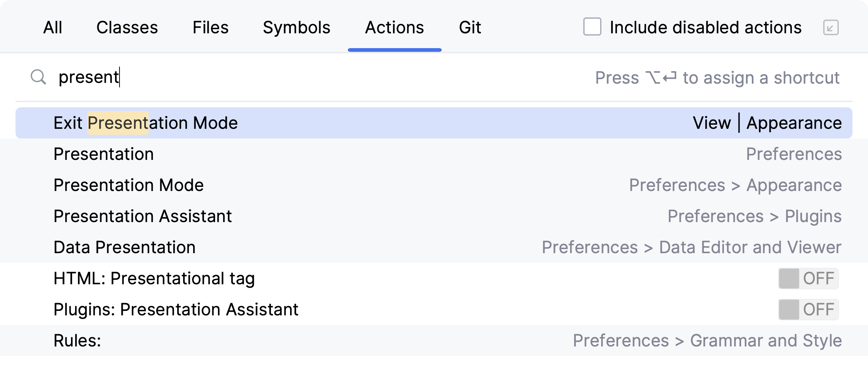Select the Data Presentation result
The image size is (868, 382).
[124, 247]
